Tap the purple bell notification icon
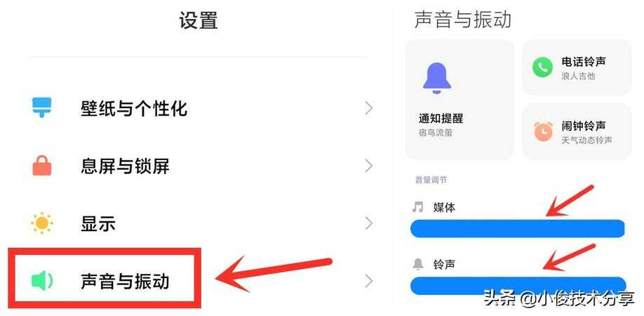 click(x=436, y=79)
